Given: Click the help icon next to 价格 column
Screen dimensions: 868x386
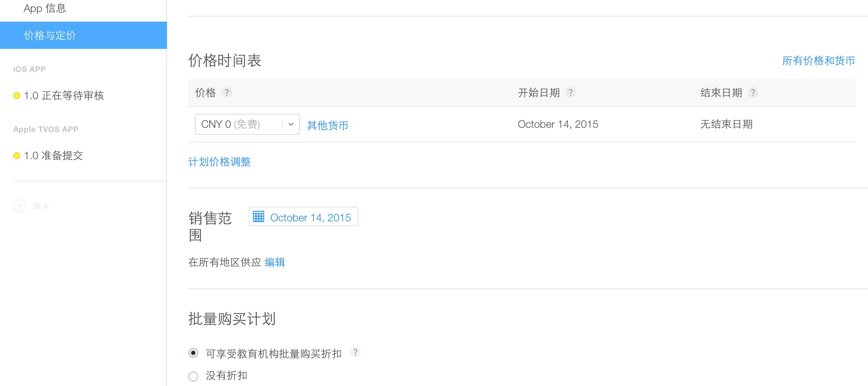Looking at the screenshot, I should click(x=227, y=92).
